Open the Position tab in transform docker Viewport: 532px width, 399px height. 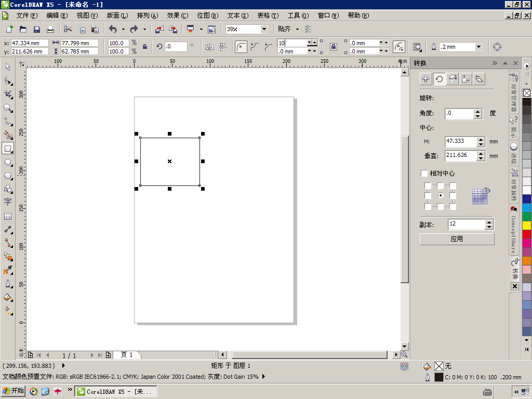[425, 79]
